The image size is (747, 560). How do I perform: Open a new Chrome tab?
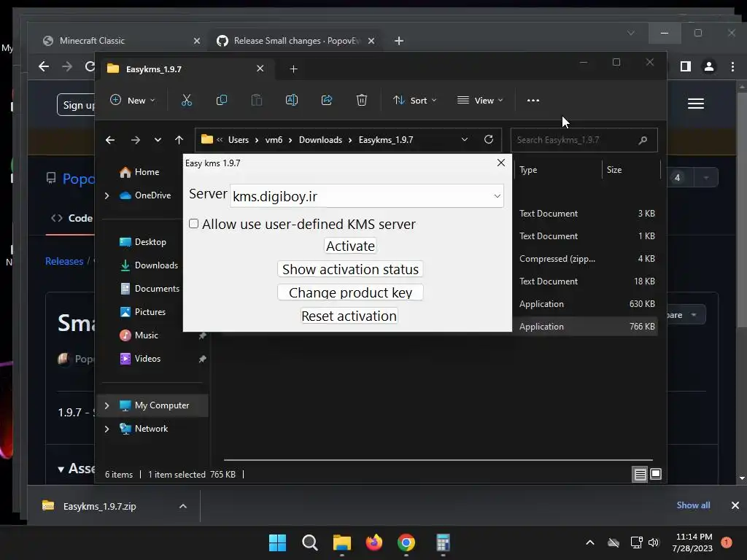399,41
